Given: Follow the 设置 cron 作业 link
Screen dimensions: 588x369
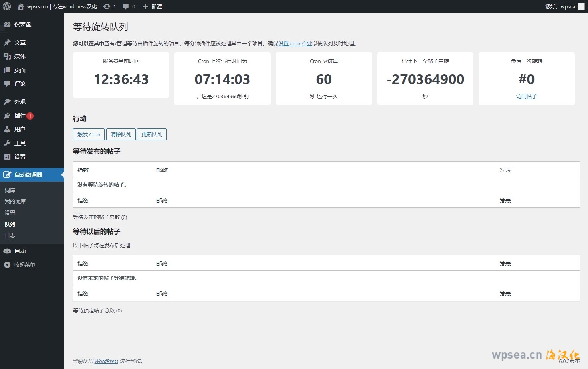Looking at the screenshot, I should (295, 43).
